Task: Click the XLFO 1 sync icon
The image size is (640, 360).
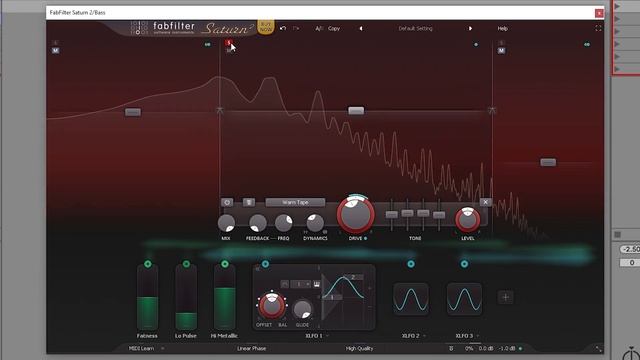Action: [x=285, y=284]
